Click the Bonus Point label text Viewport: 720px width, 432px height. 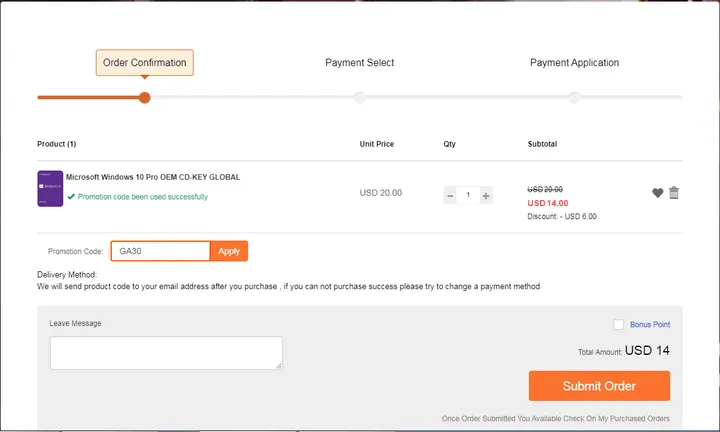(650, 325)
